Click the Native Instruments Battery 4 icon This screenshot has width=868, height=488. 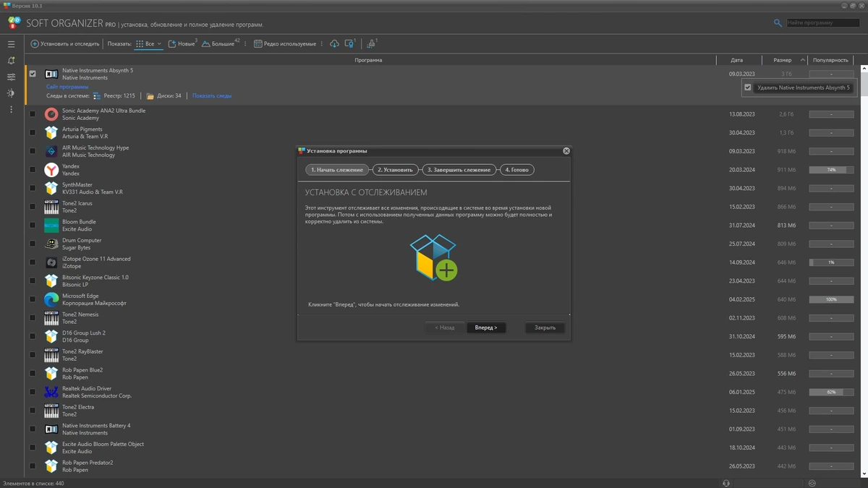pos(51,429)
